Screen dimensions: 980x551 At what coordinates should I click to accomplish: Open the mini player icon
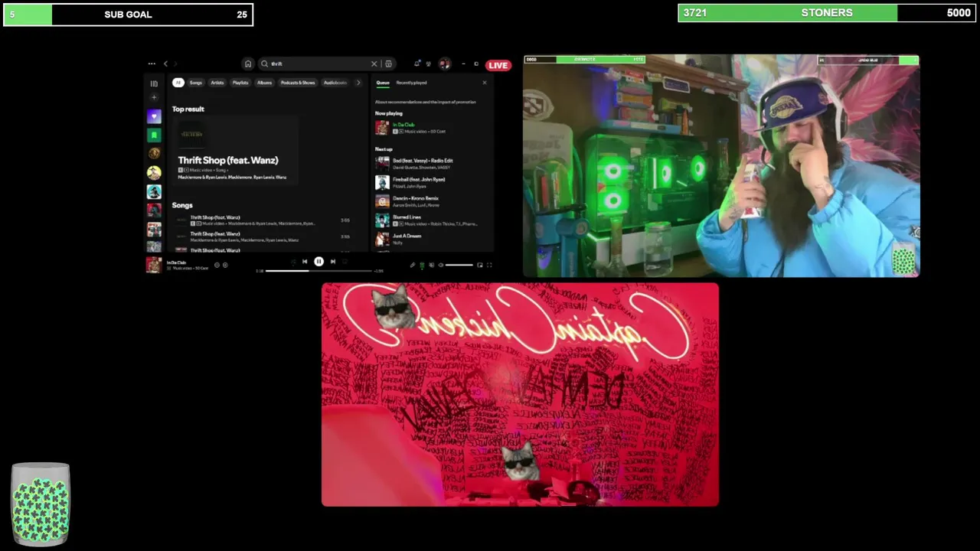(480, 265)
